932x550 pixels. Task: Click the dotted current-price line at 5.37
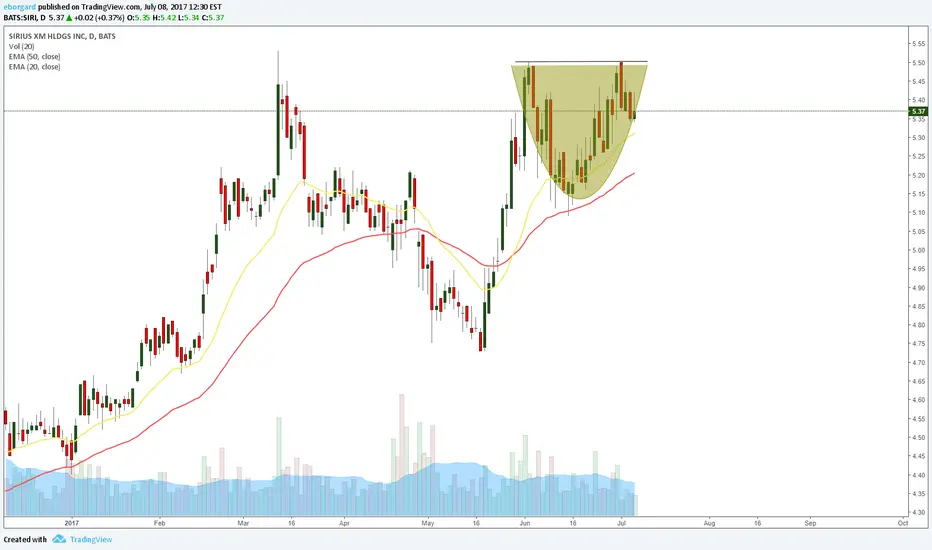[x=456, y=111]
